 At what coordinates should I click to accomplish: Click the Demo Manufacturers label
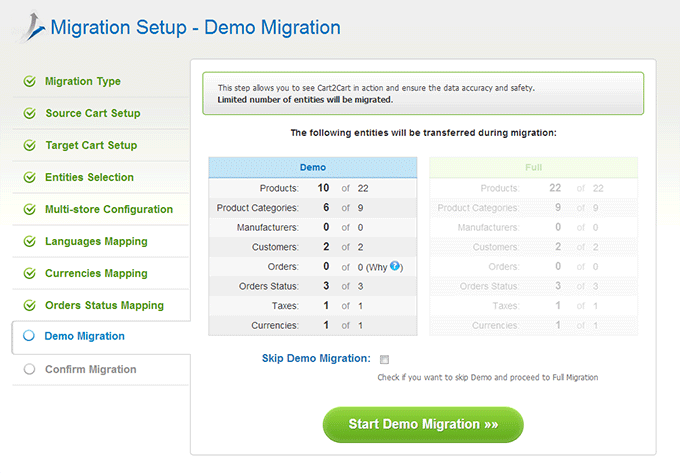pos(268,228)
